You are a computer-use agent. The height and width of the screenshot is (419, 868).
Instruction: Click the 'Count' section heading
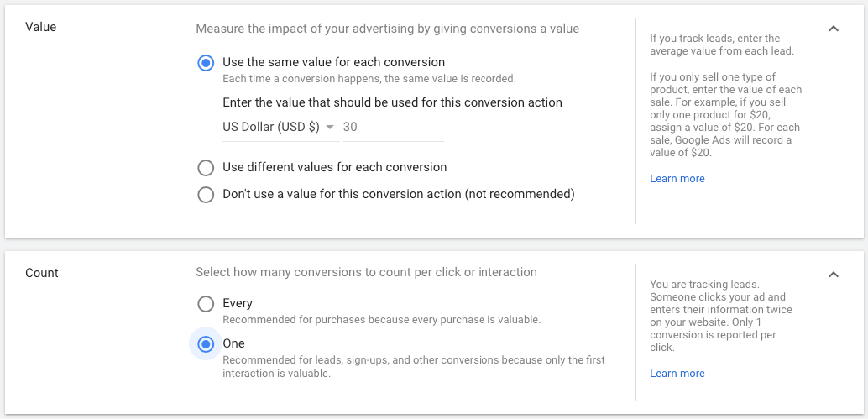point(42,273)
